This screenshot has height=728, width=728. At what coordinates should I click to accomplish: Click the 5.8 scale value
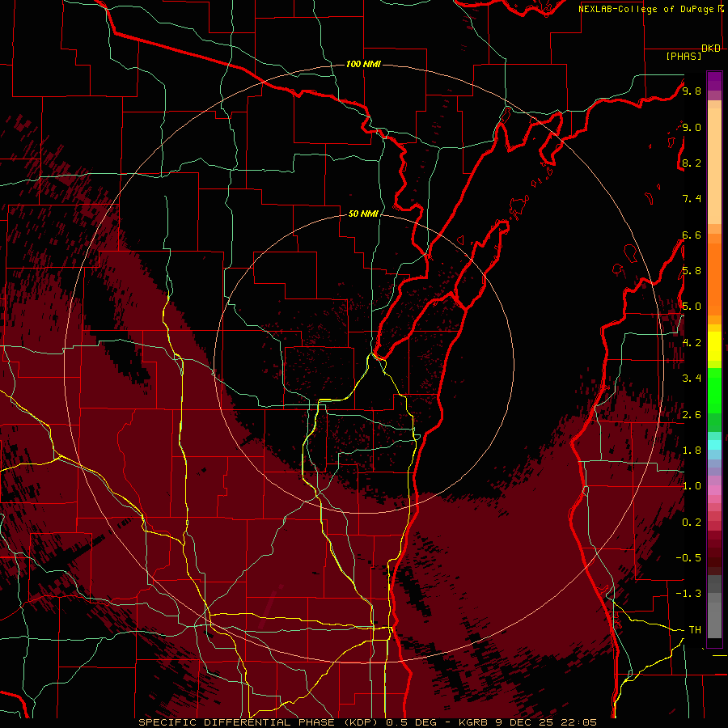(x=692, y=271)
